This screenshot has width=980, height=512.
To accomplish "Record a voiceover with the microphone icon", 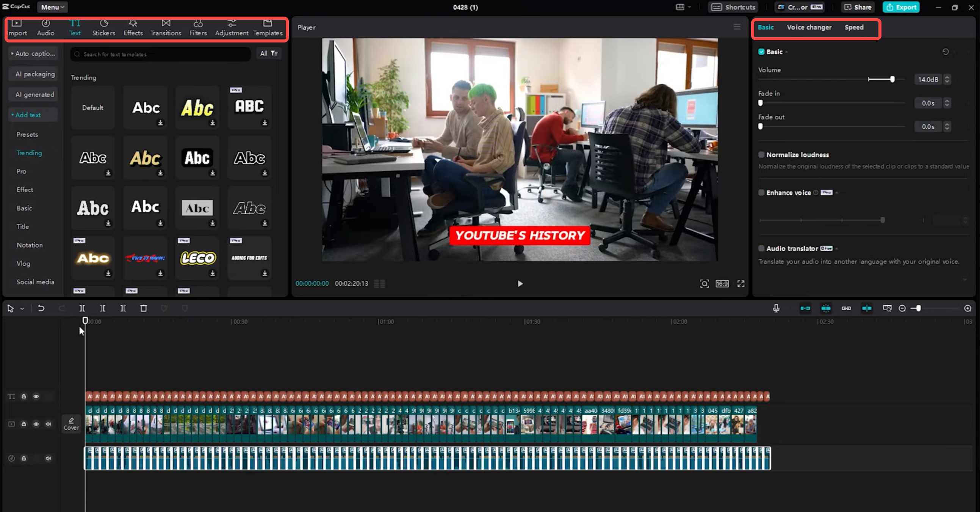I will tap(776, 308).
